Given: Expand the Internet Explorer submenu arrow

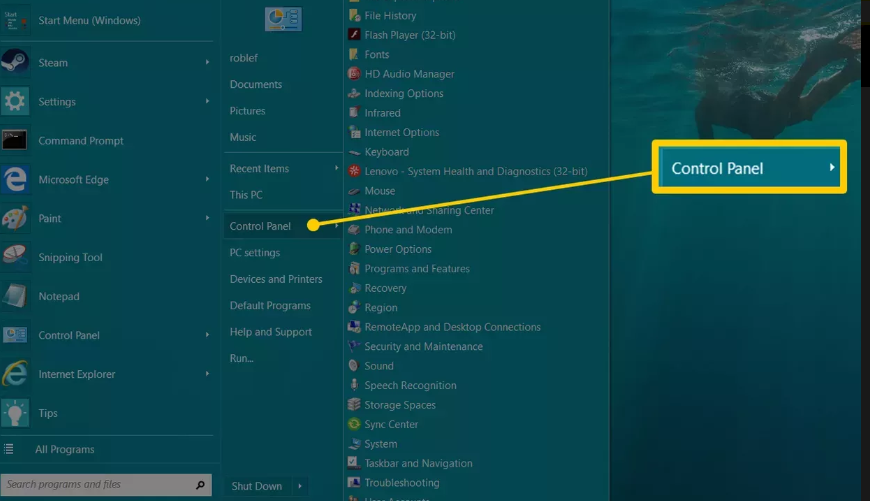Looking at the screenshot, I should pos(207,373).
